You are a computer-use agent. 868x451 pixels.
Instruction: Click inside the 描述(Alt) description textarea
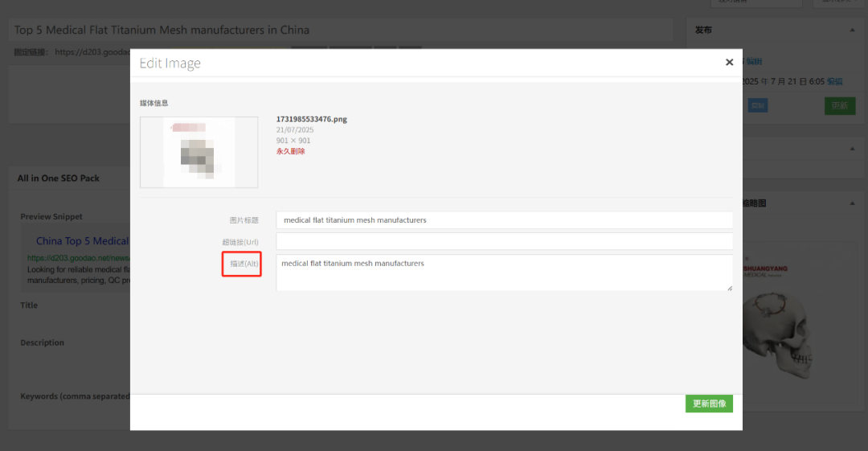(504, 273)
